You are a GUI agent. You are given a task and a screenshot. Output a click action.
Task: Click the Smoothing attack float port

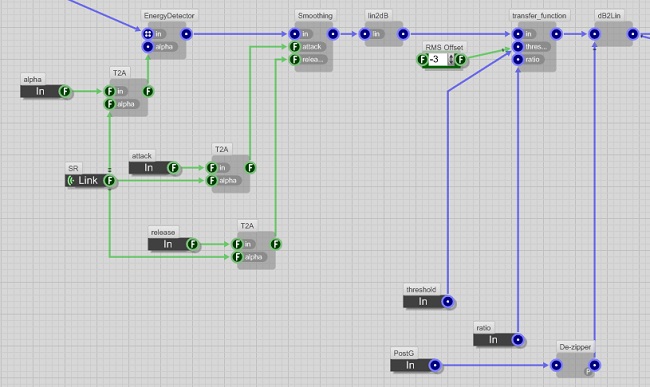[294, 47]
